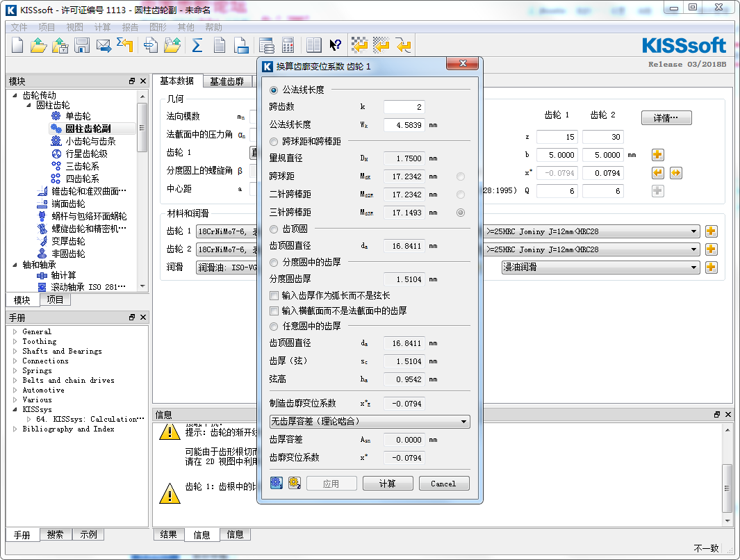Collapse the gear transmission tree node
The height and width of the screenshot is (560, 740).
[x=15, y=95]
